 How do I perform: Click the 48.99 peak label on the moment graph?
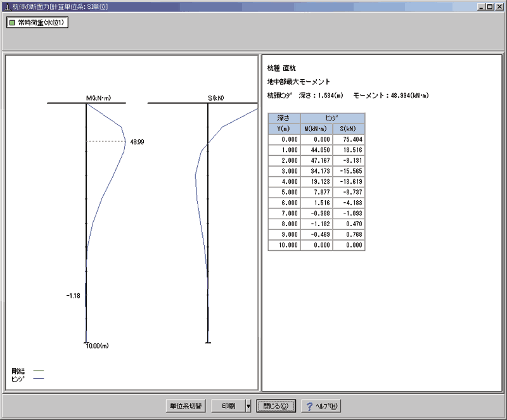[x=137, y=143]
